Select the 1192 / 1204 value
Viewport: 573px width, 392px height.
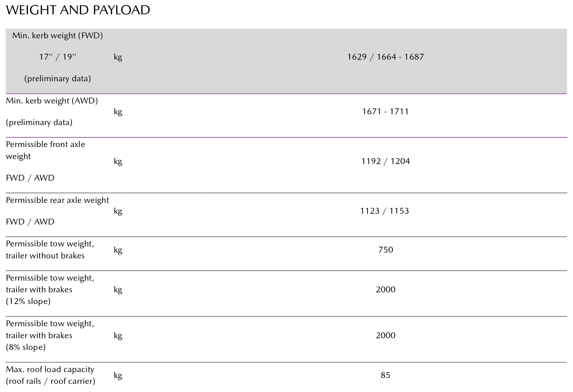pyautogui.click(x=385, y=161)
